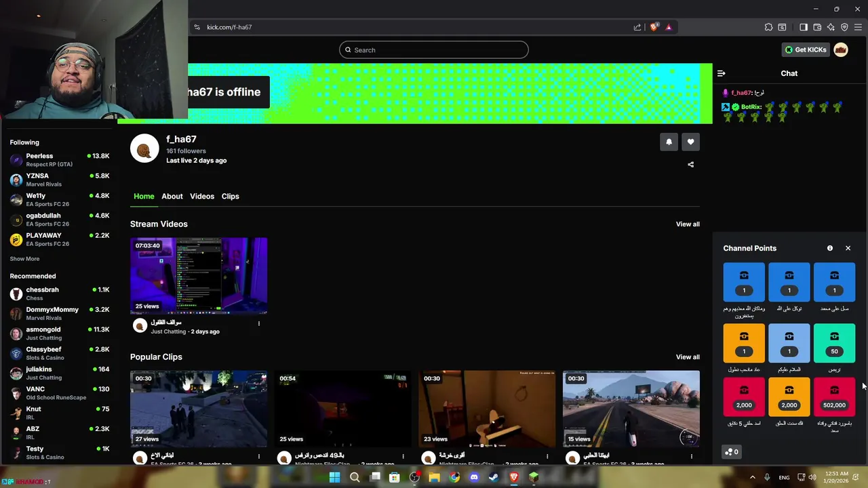Image resolution: width=868 pixels, height=488 pixels.
Task: Play the 23 views clip thumbnail
Action: (487, 409)
